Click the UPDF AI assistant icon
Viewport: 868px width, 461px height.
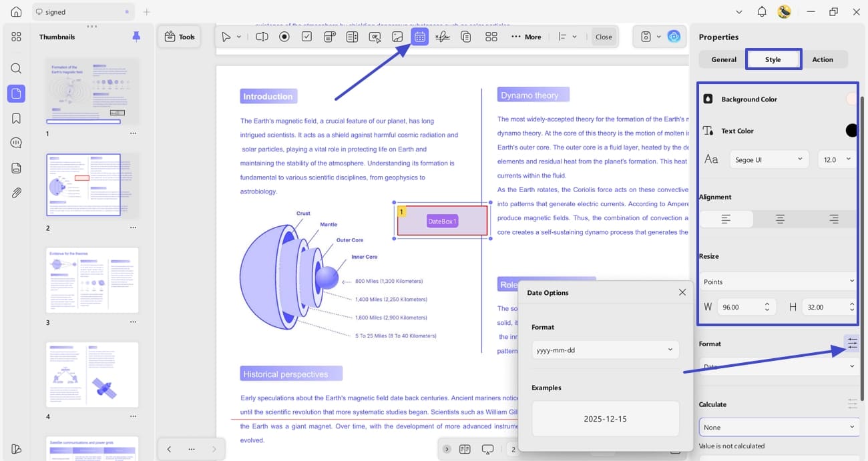(674, 37)
